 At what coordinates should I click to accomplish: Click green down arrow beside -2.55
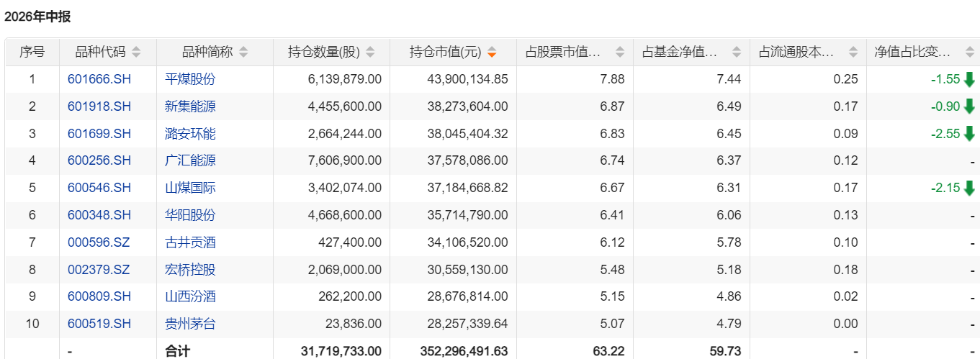click(x=968, y=134)
